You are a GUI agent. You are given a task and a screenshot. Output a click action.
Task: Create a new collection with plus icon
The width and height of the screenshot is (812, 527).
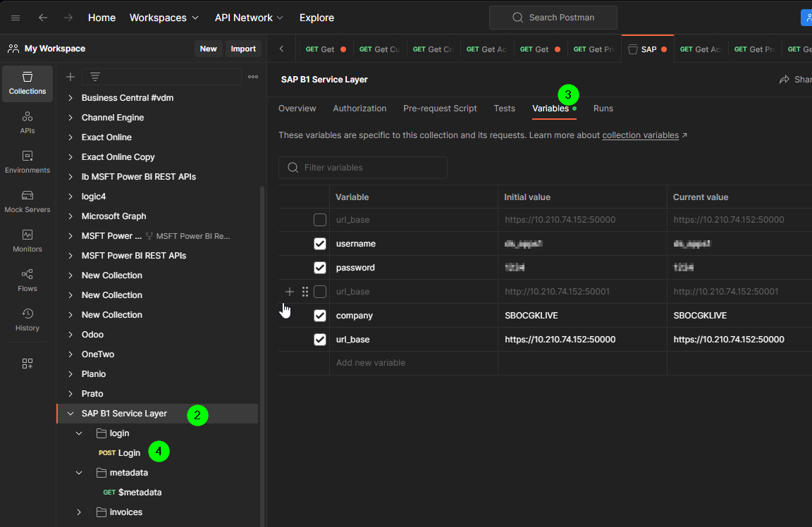70,77
